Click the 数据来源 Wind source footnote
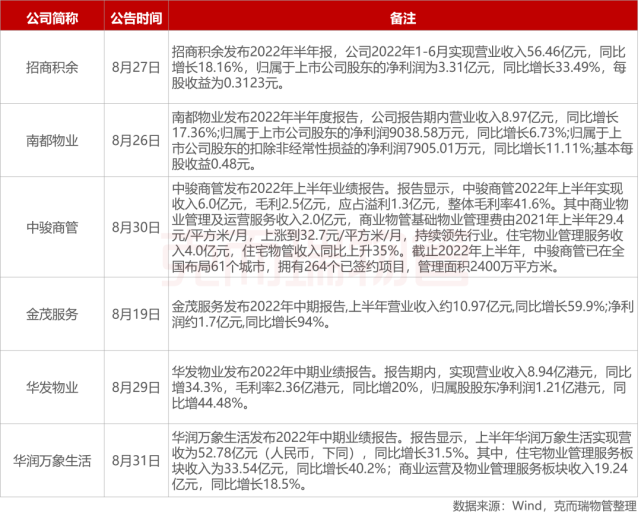This screenshot has width=641, height=515. click(545, 506)
